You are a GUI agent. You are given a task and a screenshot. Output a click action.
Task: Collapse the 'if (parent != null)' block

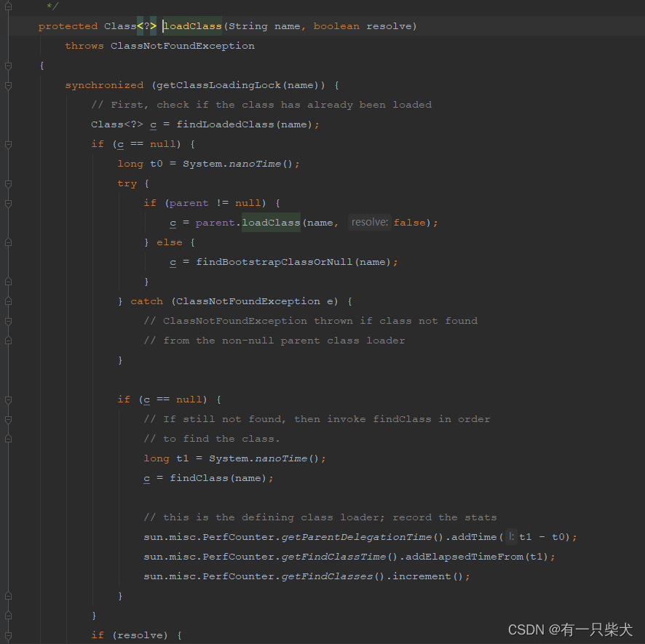[x=8, y=203]
